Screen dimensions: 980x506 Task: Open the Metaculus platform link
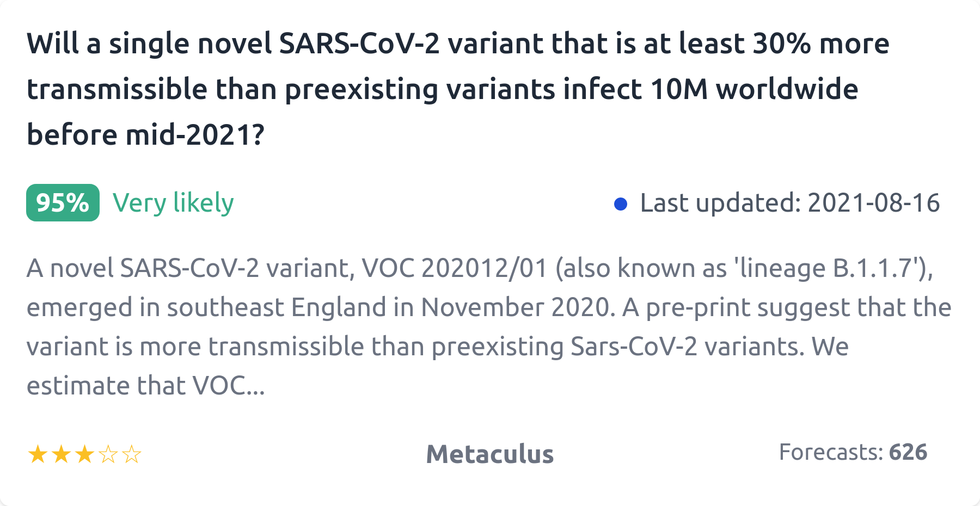pyautogui.click(x=489, y=454)
